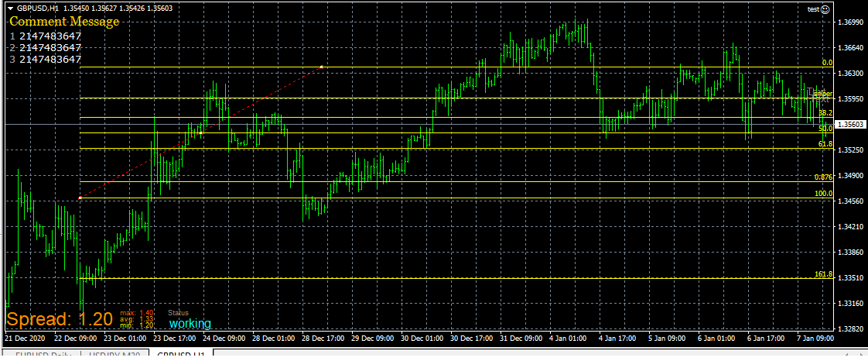Click the 1.36990 price scale value
Viewport: 868px width, 361px height.
tap(852, 22)
